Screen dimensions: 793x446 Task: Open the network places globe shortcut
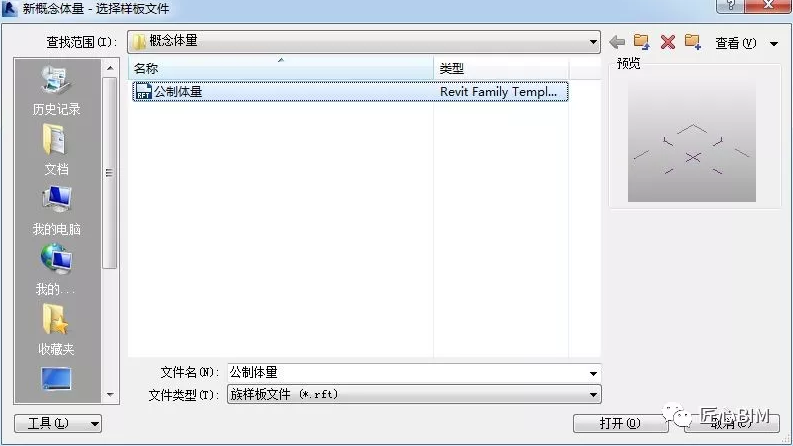pyautogui.click(x=56, y=270)
